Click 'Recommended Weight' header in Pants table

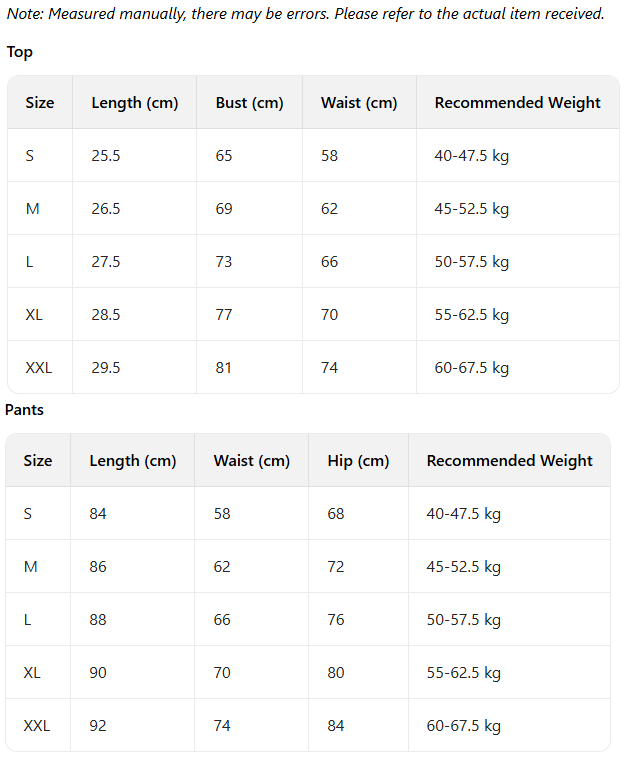509,461
